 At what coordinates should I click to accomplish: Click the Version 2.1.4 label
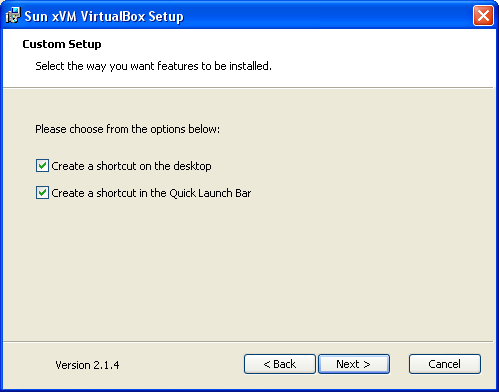pyautogui.click(x=87, y=365)
